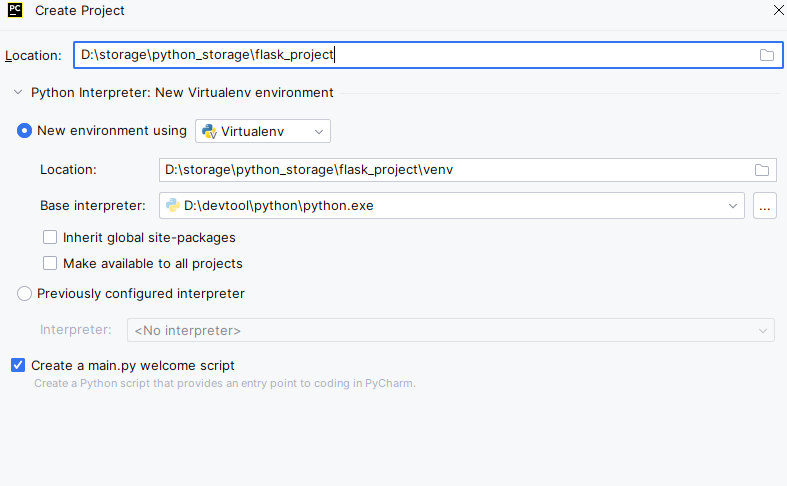This screenshot has width=787, height=486.
Task: Enable Make available to all projects checkbox
Action: point(50,263)
